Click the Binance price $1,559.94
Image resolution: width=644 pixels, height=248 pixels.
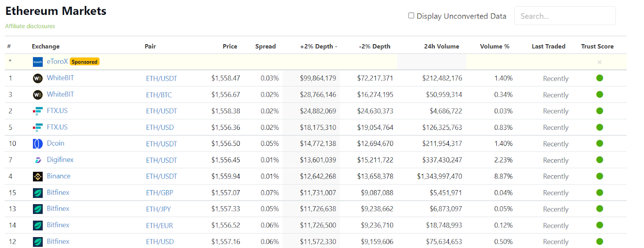(226, 176)
